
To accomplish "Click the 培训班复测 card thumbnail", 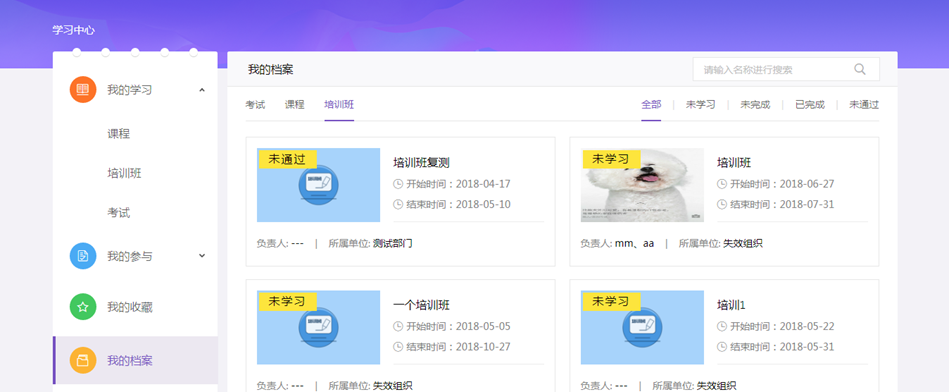I will click(318, 185).
